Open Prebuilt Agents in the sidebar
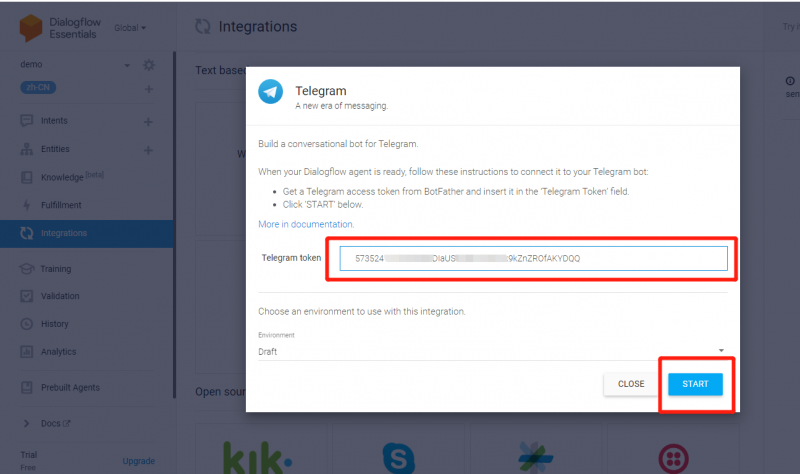 [x=70, y=387]
